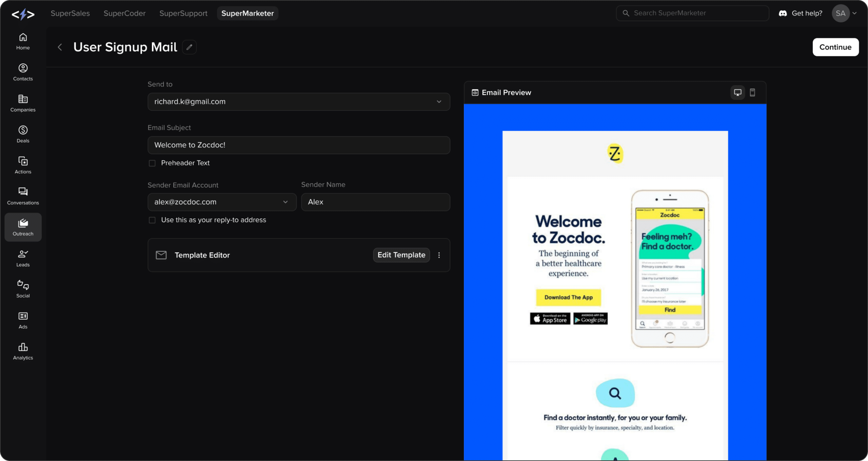
Task: Switch to the SuperCoder tab
Action: (124, 13)
